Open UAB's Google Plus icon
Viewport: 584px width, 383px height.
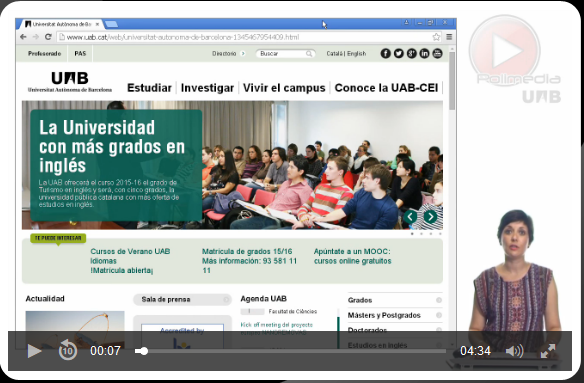click(412, 54)
